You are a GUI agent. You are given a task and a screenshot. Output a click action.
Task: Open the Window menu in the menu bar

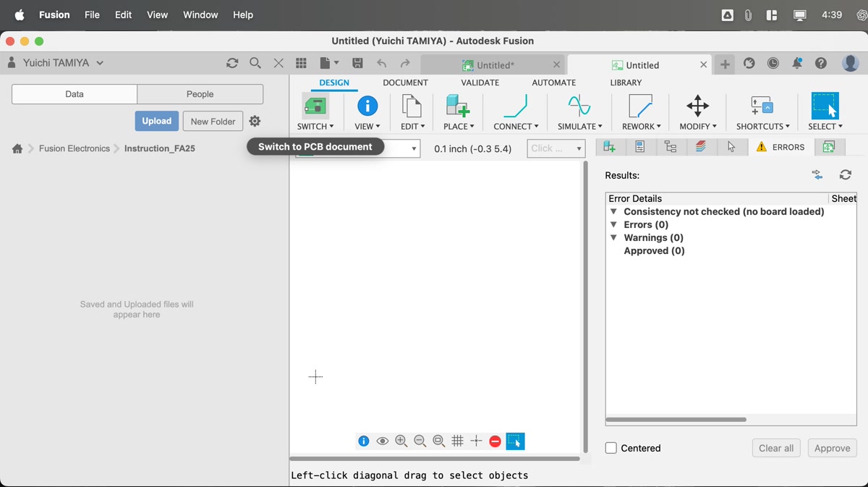coord(200,14)
